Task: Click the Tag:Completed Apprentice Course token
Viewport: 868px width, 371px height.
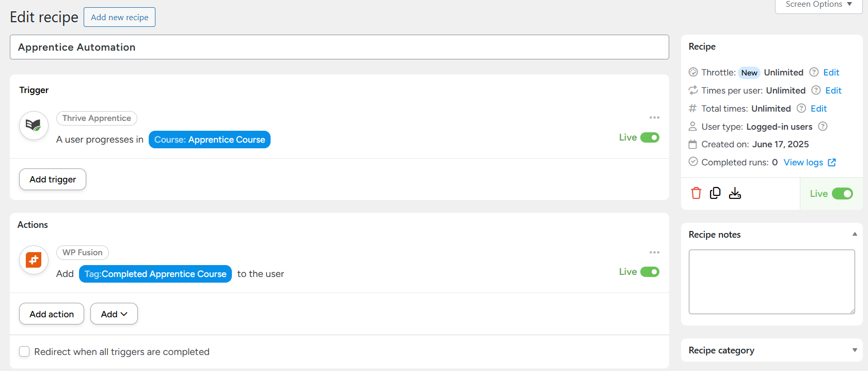Action: click(x=155, y=274)
